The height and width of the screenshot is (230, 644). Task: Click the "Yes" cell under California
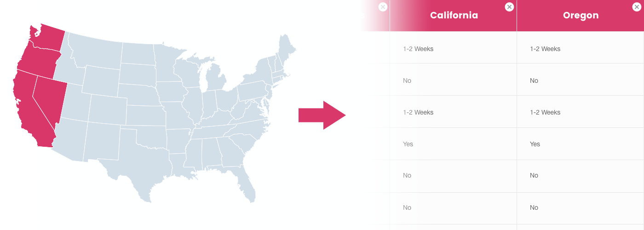click(x=408, y=144)
